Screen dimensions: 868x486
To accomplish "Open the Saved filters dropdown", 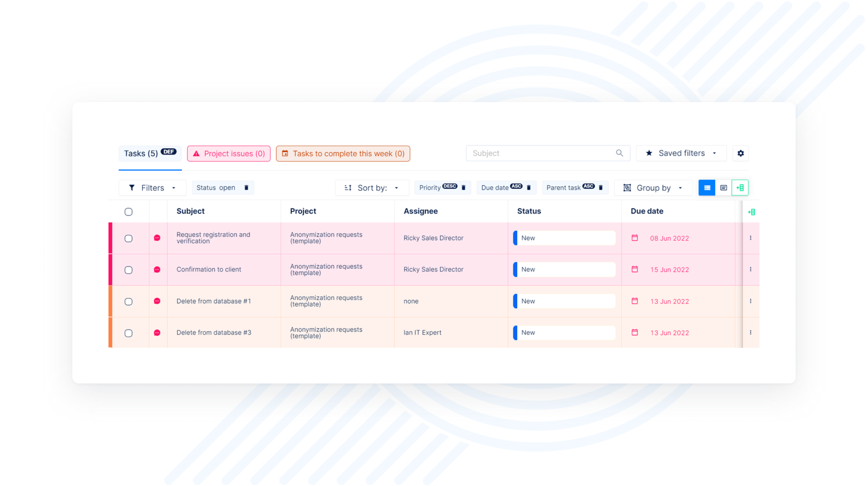I will 681,153.
